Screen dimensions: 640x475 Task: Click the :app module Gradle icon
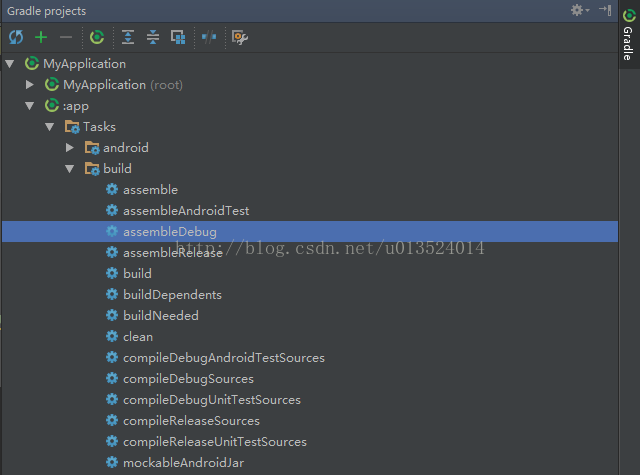pos(52,105)
